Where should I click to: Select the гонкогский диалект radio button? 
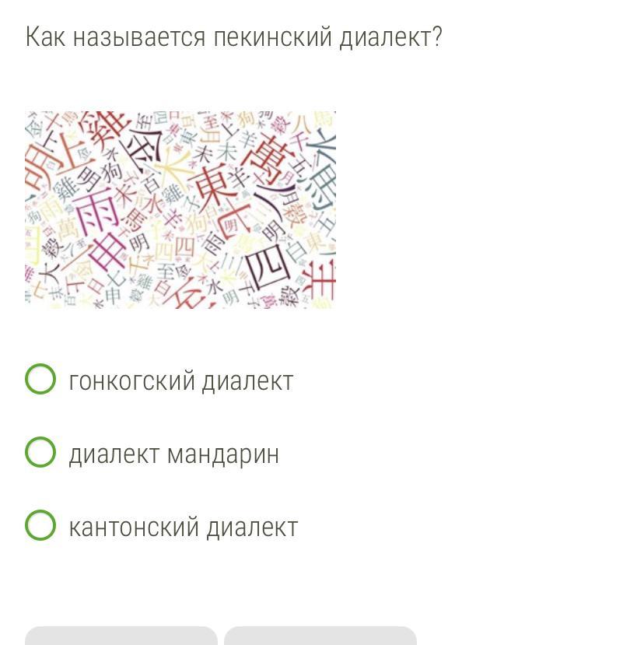40,380
